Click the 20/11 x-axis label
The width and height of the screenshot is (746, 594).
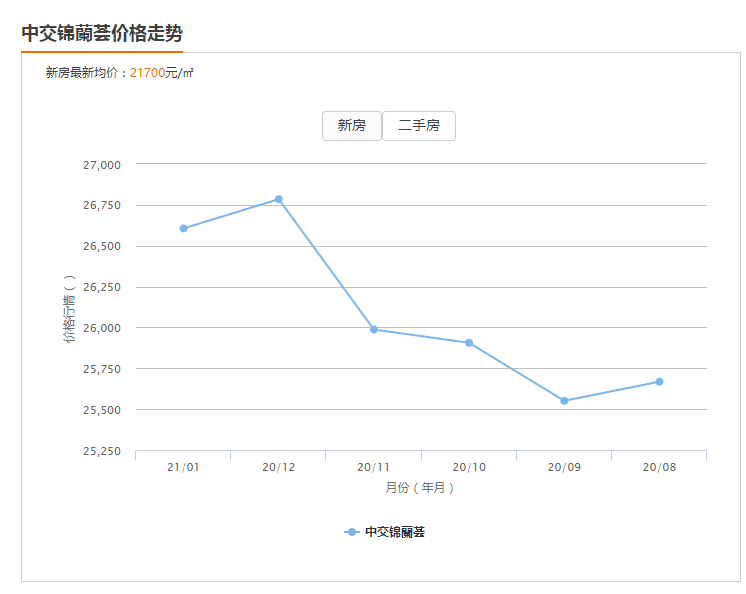373,467
